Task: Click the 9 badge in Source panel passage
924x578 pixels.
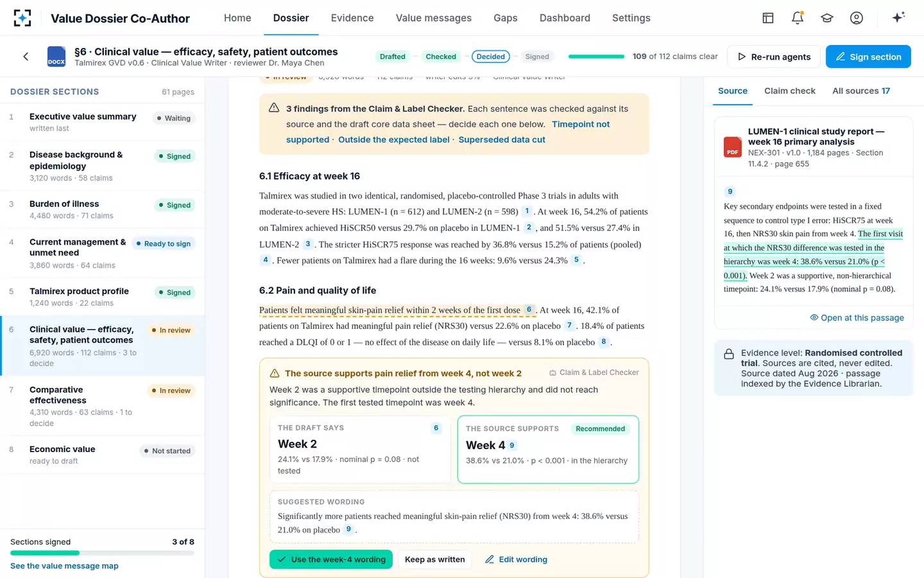Action: pyautogui.click(x=730, y=191)
